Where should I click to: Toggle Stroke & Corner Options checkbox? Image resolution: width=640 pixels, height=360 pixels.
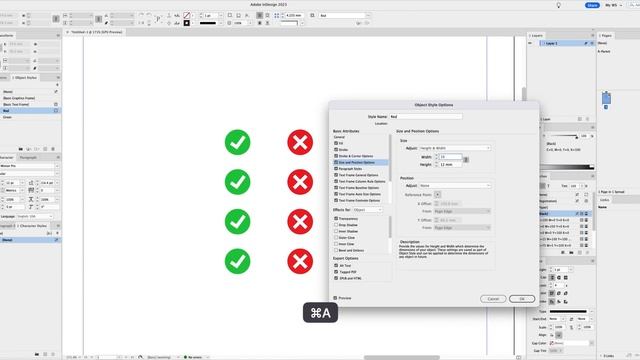click(x=336, y=156)
